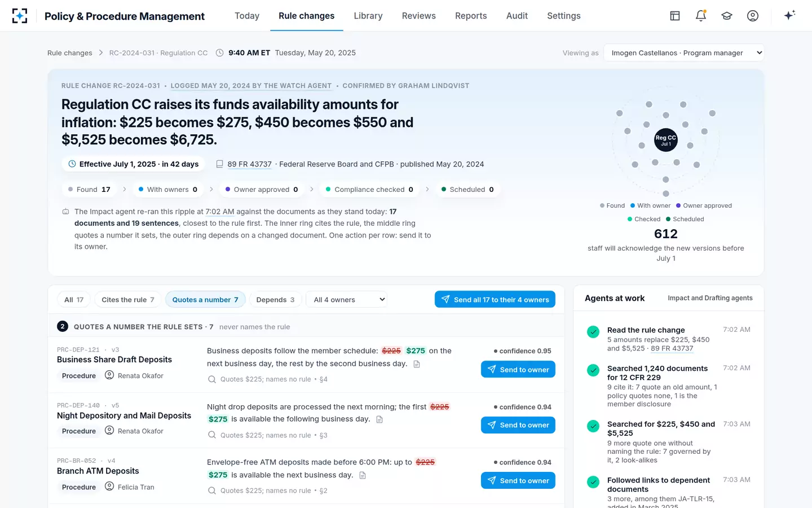
Task: Click the document icon after Night drop sentence
Action: [379, 419]
